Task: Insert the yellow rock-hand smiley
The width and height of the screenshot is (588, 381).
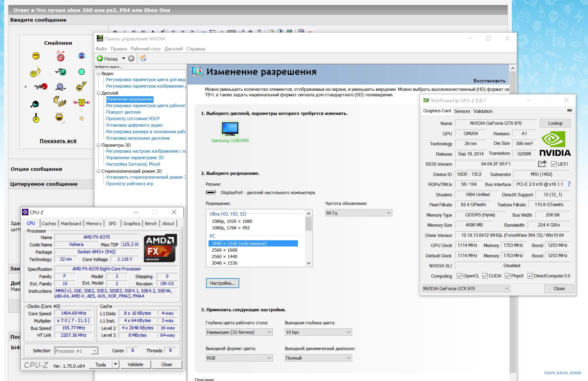Action: click(x=81, y=86)
